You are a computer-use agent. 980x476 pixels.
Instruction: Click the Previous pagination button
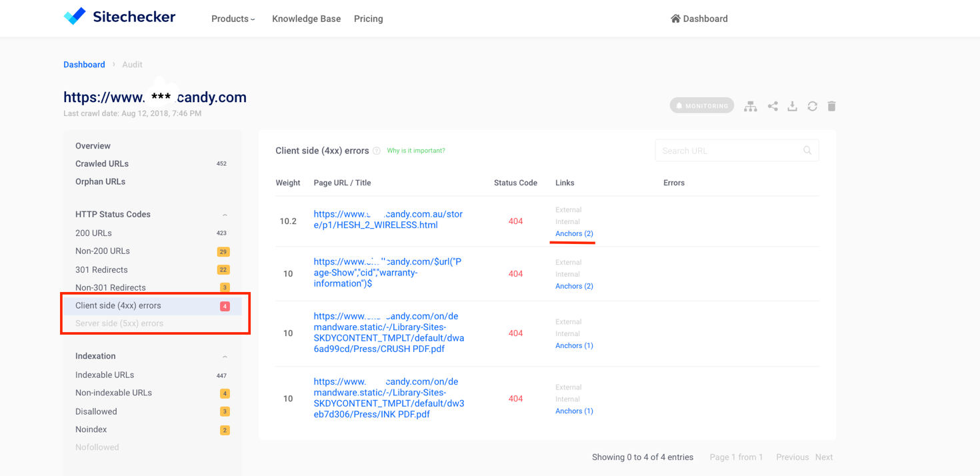coord(792,457)
